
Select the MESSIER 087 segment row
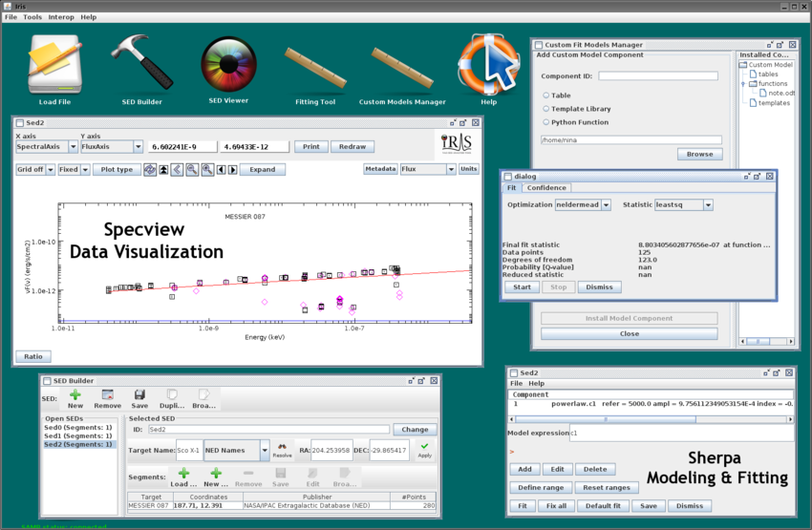[x=282, y=506]
